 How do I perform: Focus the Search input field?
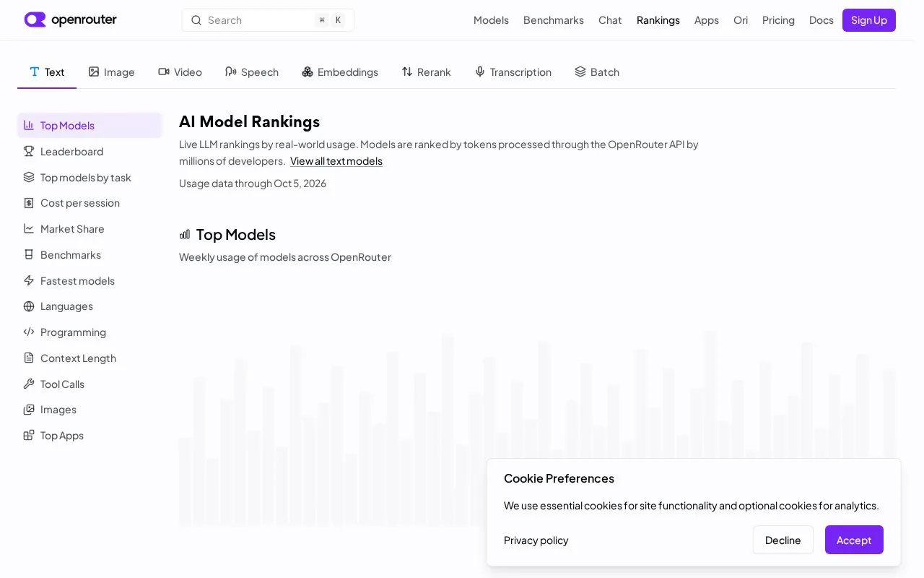(268, 20)
